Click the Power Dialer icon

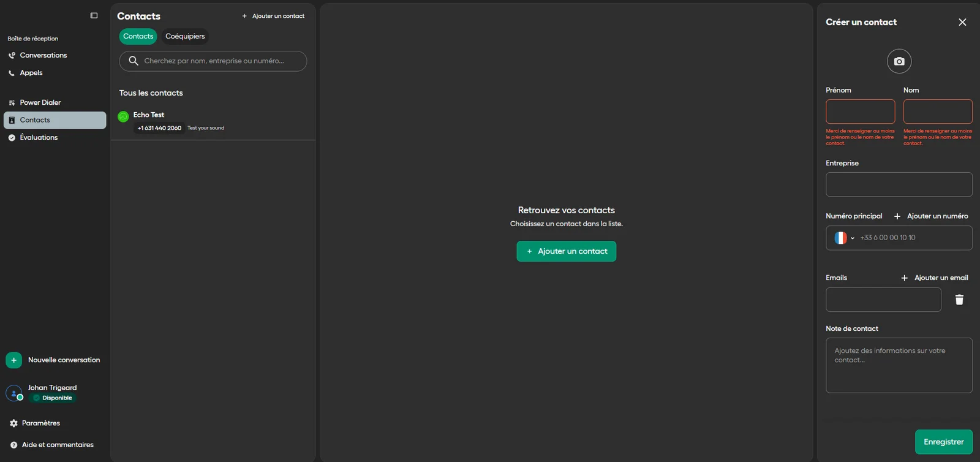pos(12,102)
